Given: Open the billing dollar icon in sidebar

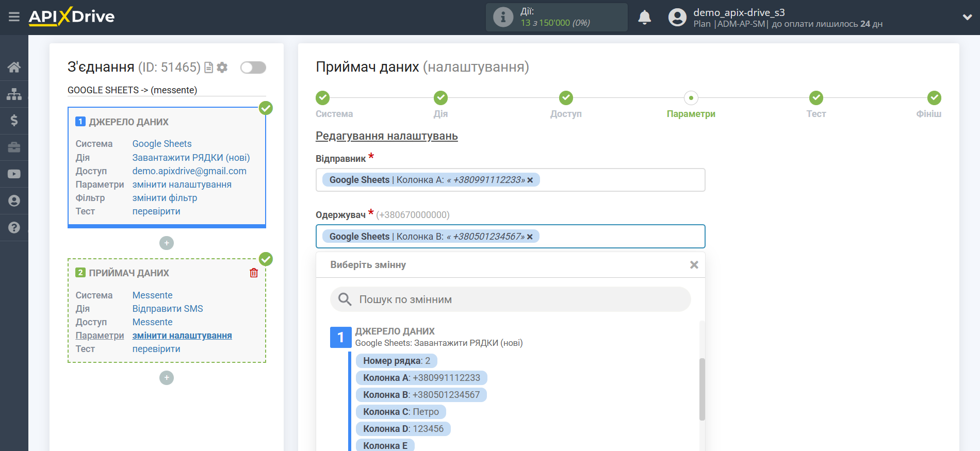Looking at the screenshot, I should point(14,121).
